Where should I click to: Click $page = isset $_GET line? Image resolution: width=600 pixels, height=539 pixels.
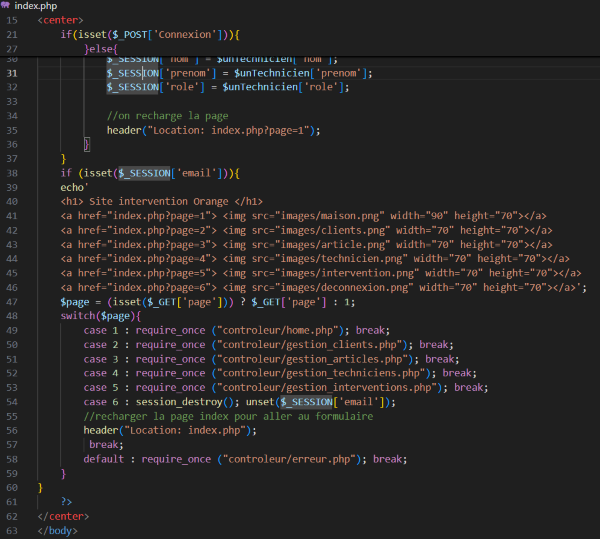click(208, 302)
